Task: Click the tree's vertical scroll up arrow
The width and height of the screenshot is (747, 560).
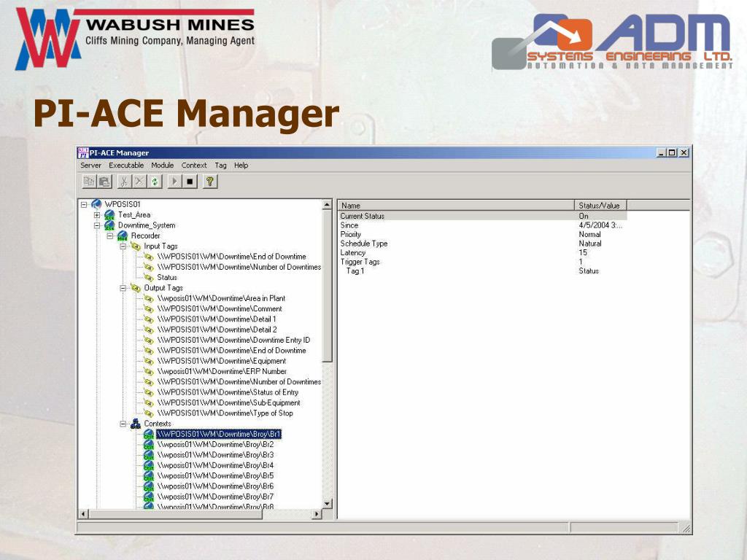Action: (x=327, y=205)
